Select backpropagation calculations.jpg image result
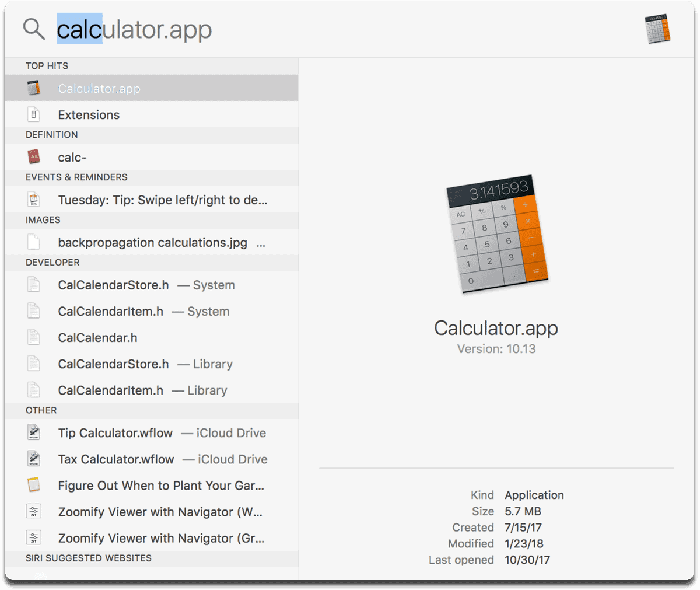The width and height of the screenshot is (700, 590). [152, 242]
